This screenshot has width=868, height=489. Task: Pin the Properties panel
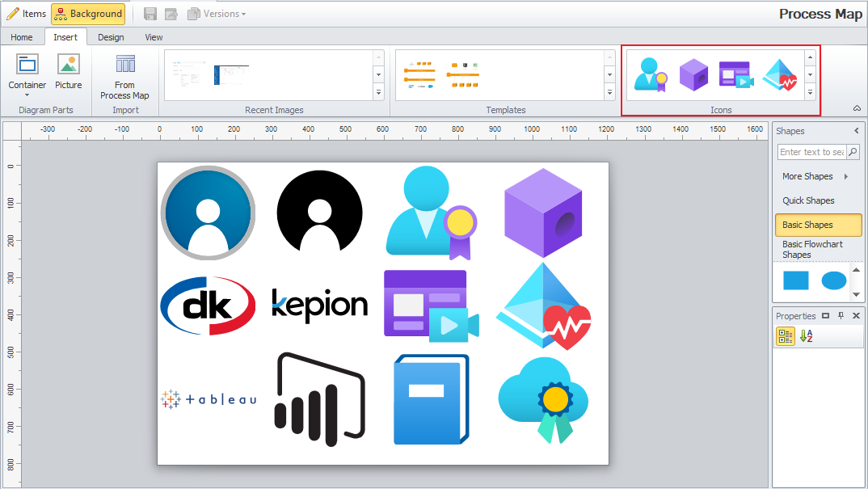841,316
